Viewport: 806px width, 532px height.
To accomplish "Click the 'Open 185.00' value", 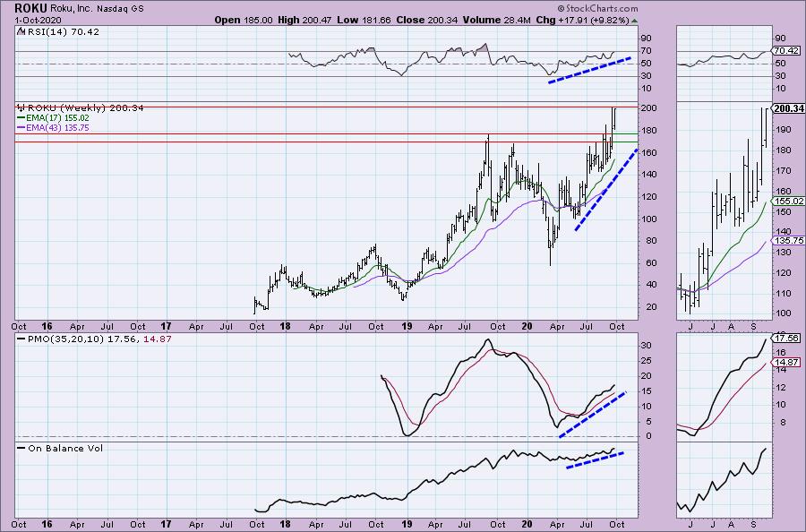I will [x=244, y=20].
